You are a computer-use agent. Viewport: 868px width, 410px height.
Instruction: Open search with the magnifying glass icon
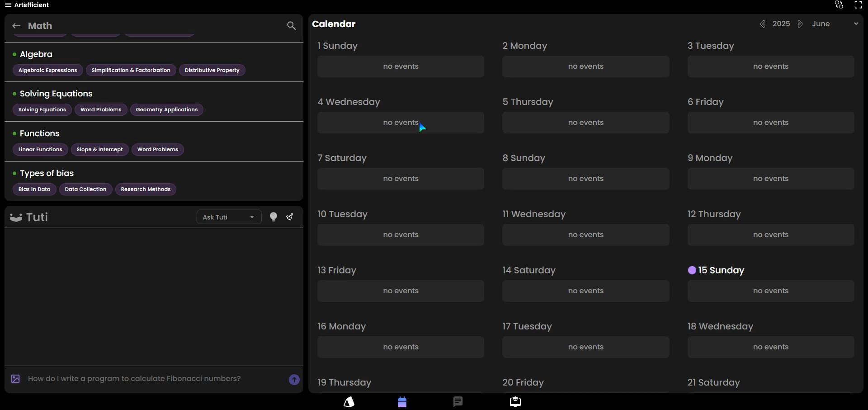point(291,26)
